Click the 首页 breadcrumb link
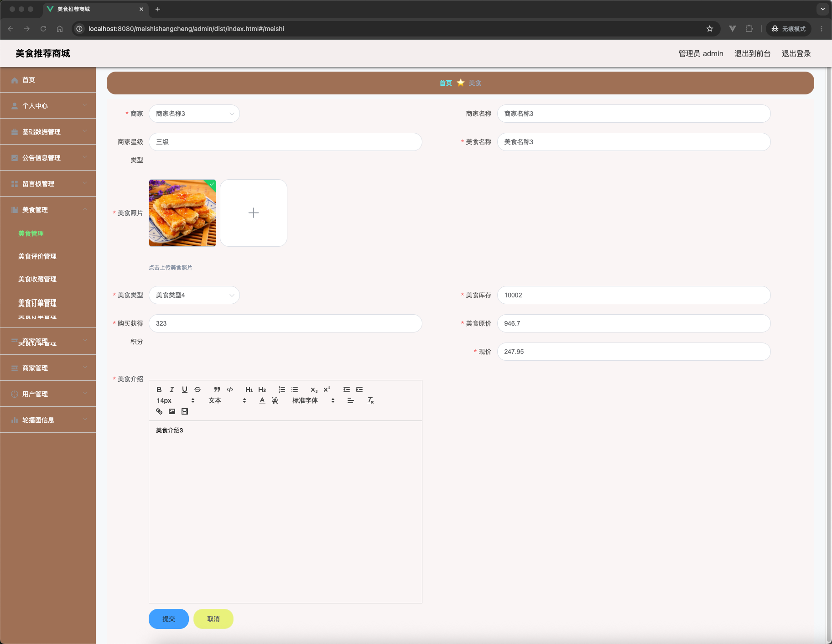Viewport: 832px width, 644px height. [x=446, y=83]
